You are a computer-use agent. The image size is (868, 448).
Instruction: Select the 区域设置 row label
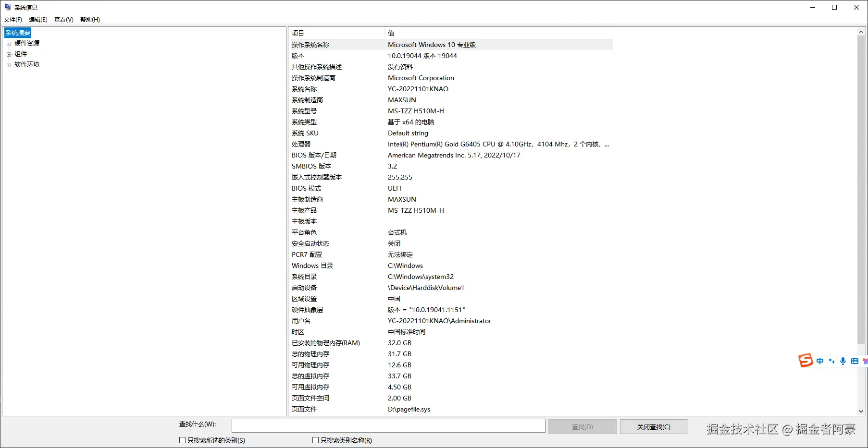point(304,299)
